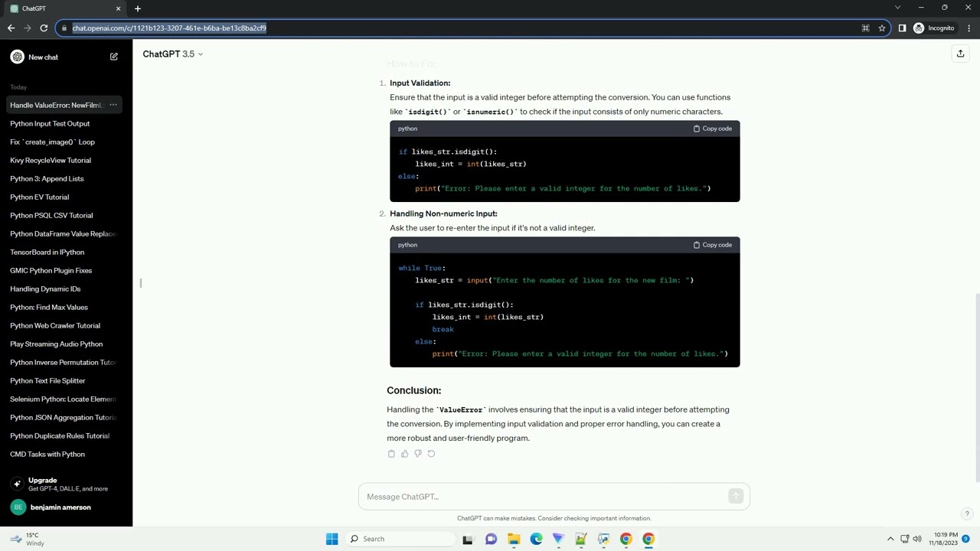Click the share conversation icon
The width and height of the screenshot is (980, 551).
[960, 54]
